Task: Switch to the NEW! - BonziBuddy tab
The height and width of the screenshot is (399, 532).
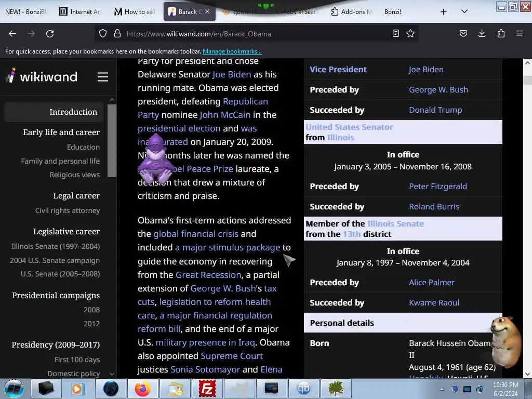Action: 26,12
